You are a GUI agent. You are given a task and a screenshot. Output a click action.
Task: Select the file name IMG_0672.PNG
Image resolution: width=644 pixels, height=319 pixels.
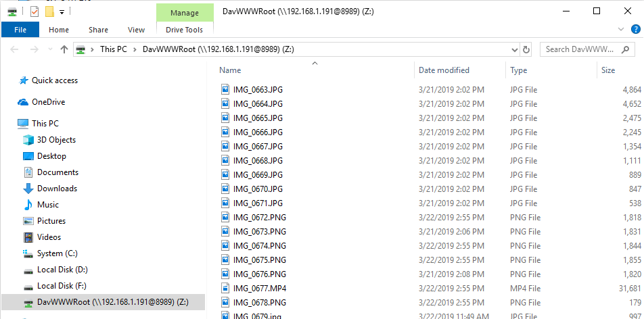260,217
